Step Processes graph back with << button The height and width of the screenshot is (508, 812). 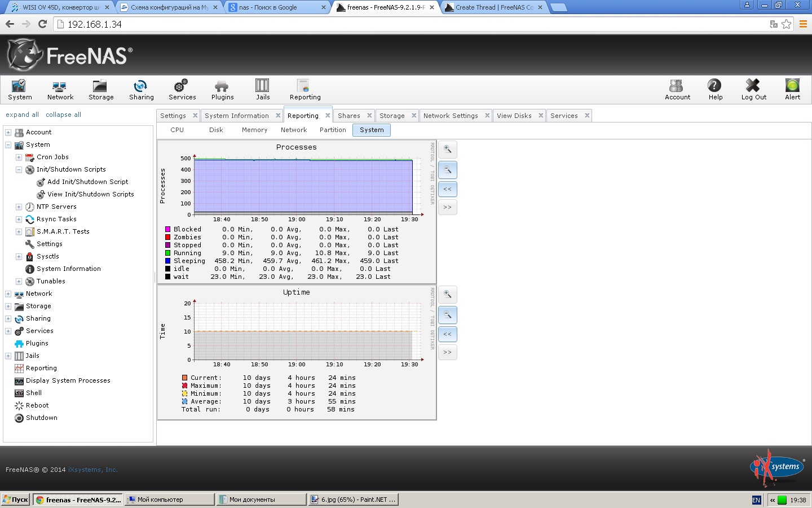coord(448,189)
